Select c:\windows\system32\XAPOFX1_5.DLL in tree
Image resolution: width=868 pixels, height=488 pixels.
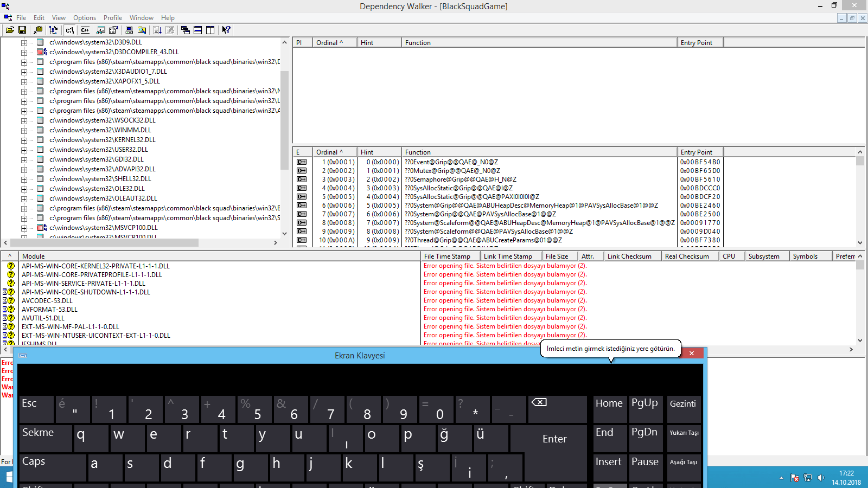click(105, 81)
